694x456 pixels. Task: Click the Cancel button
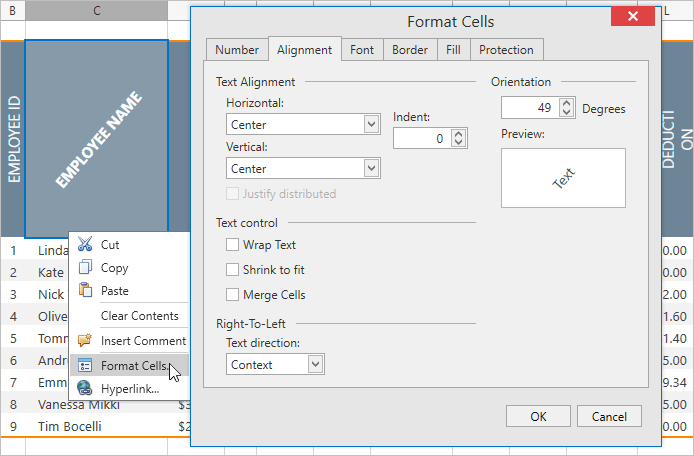pyautogui.click(x=609, y=416)
